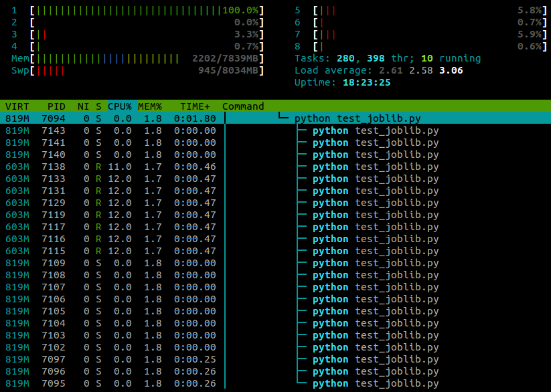
Task: Sort processes by the VIRT column header
Action: coord(17,106)
